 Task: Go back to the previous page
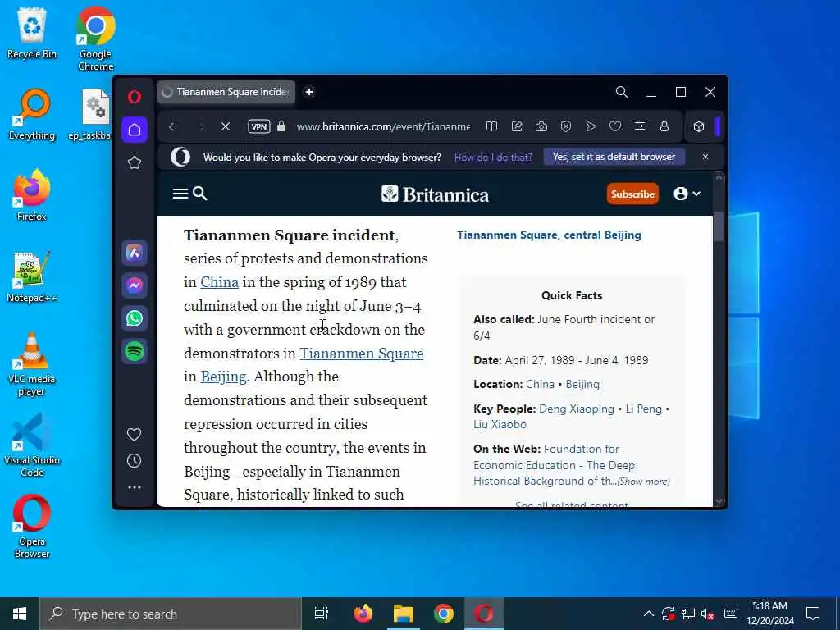click(172, 127)
